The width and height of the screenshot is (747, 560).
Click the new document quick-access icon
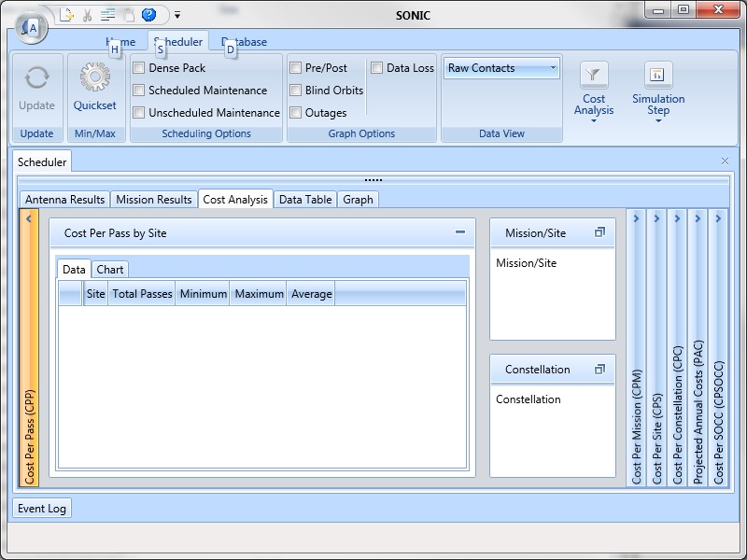66,15
